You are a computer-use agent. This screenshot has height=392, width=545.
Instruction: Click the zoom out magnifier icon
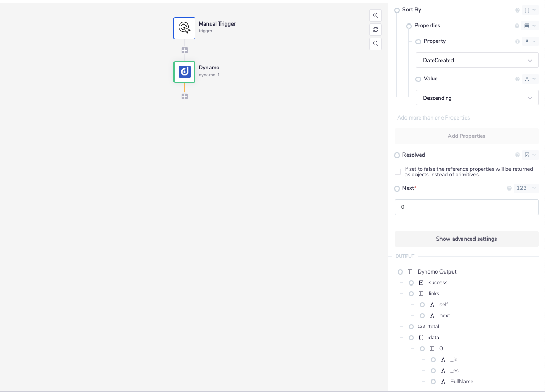point(375,44)
